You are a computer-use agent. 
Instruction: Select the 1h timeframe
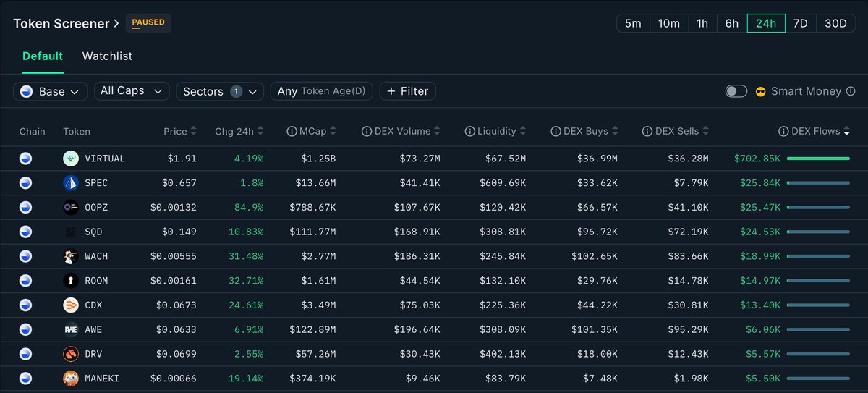pos(702,23)
